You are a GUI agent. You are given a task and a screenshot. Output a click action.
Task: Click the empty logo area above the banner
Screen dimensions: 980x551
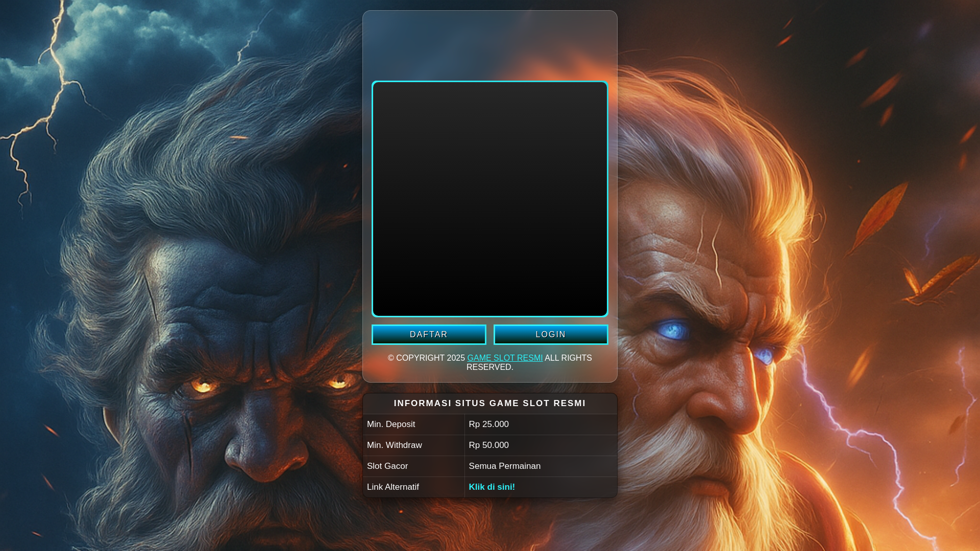pos(490,46)
